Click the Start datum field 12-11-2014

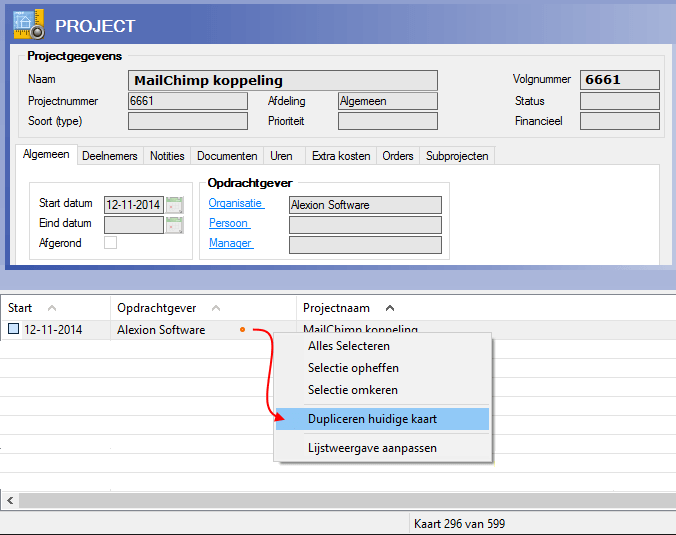(x=134, y=205)
